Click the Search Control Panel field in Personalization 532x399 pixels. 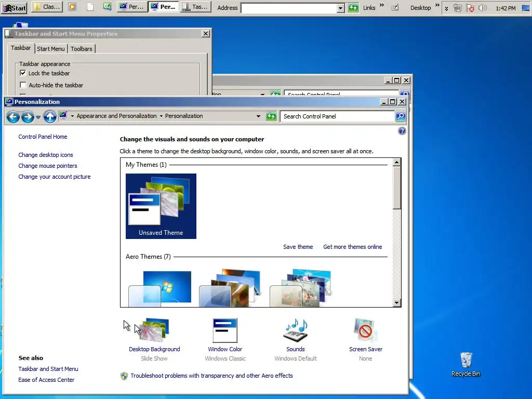[x=337, y=116]
